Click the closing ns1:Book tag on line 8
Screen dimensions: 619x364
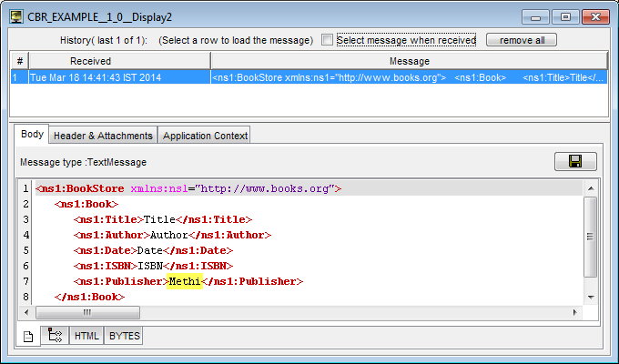[89, 297]
